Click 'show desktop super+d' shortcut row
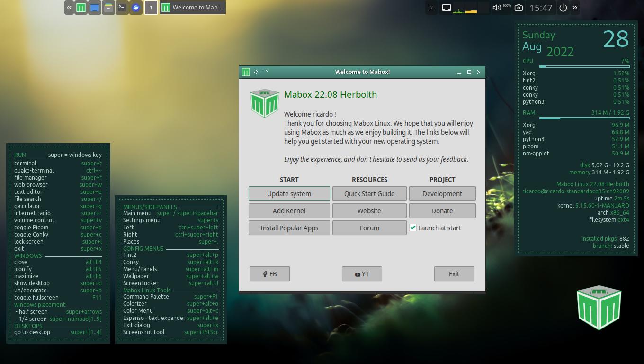The width and height of the screenshot is (644, 364). pos(58,283)
